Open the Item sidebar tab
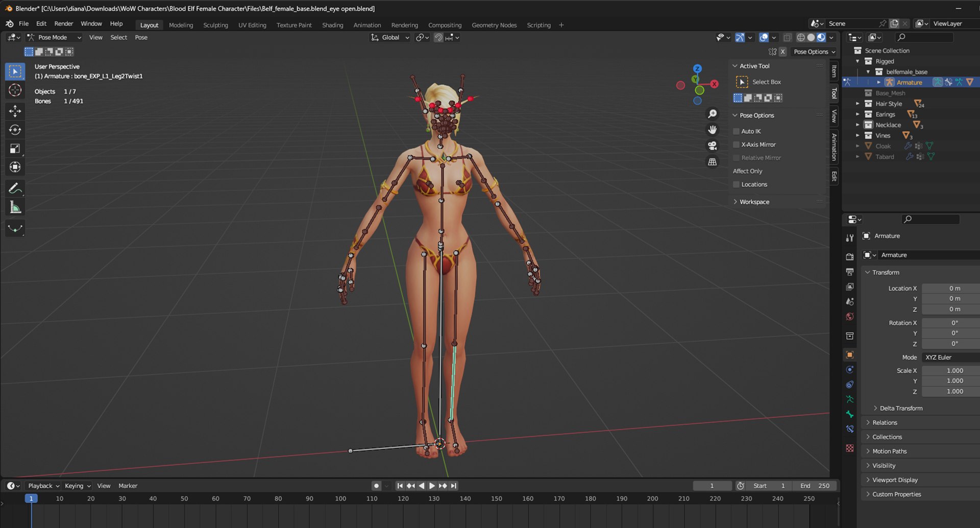This screenshot has height=528, width=980. [x=834, y=71]
